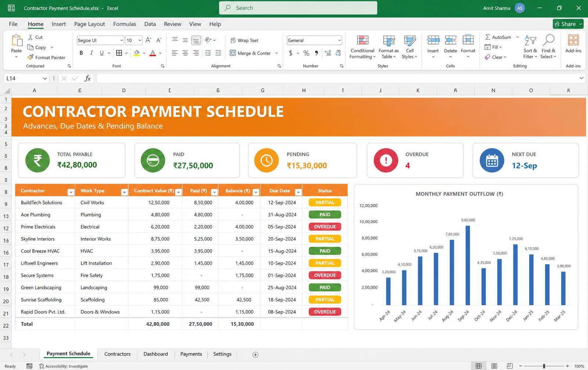This screenshot has width=588, height=370.
Task: Open the Due Date column filter dropdown
Action: coord(298,192)
